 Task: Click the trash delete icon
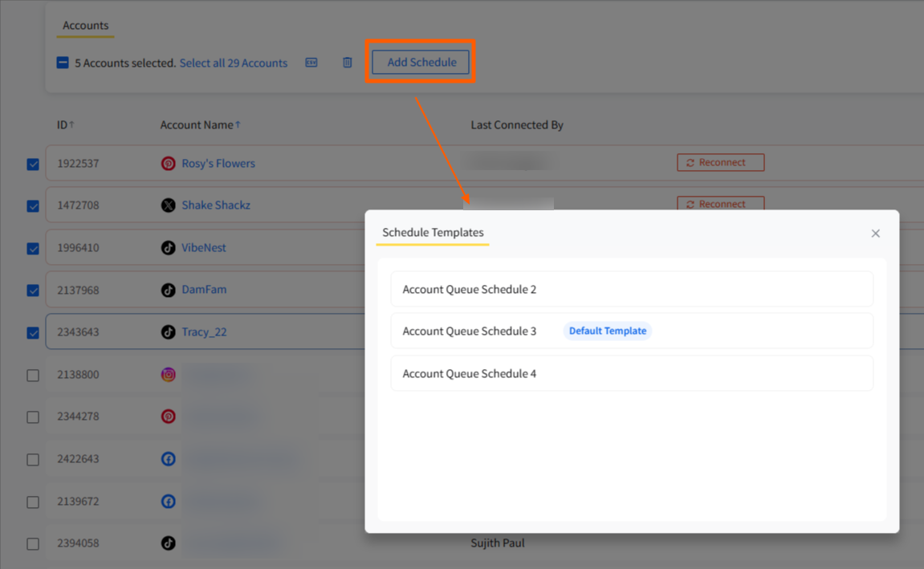point(347,63)
